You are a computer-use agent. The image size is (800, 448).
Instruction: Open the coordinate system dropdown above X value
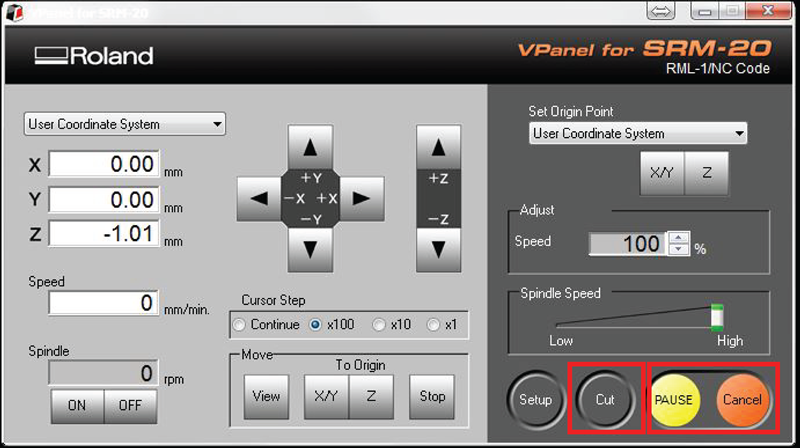(x=124, y=124)
